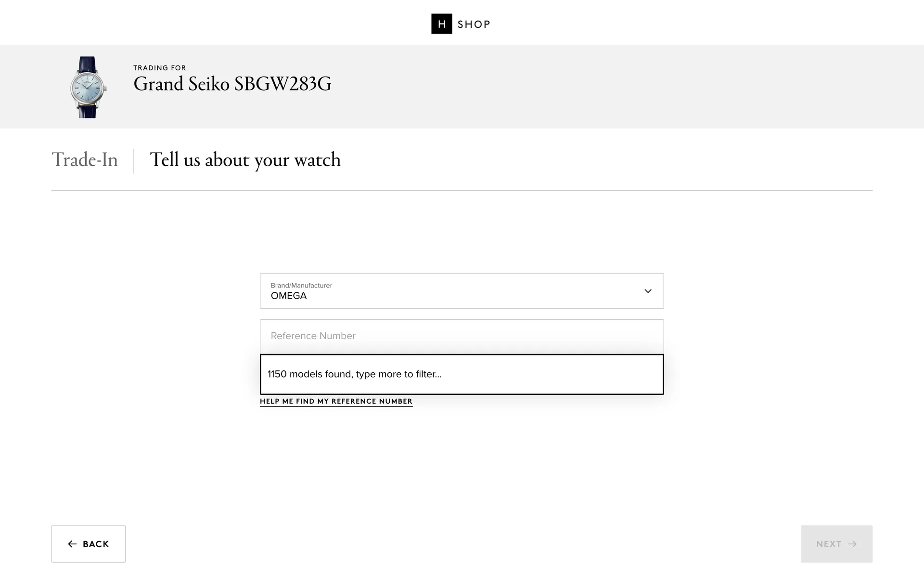Click the Grand Seiko SBGW283G title
The image size is (924, 578).
pyautogui.click(x=232, y=84)
